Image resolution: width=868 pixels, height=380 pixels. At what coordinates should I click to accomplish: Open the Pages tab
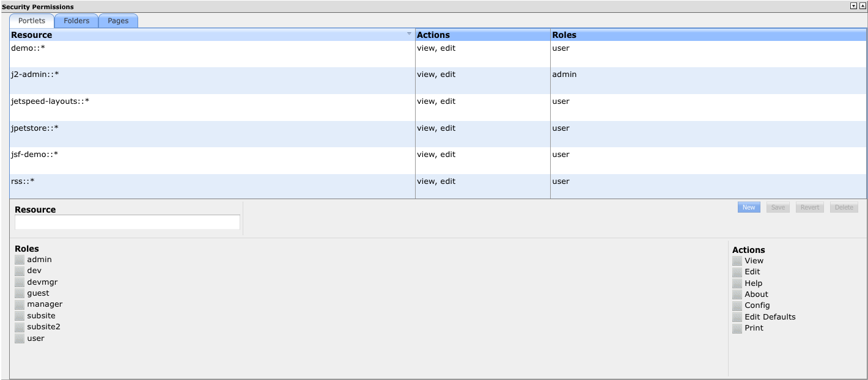pos(118,21)
